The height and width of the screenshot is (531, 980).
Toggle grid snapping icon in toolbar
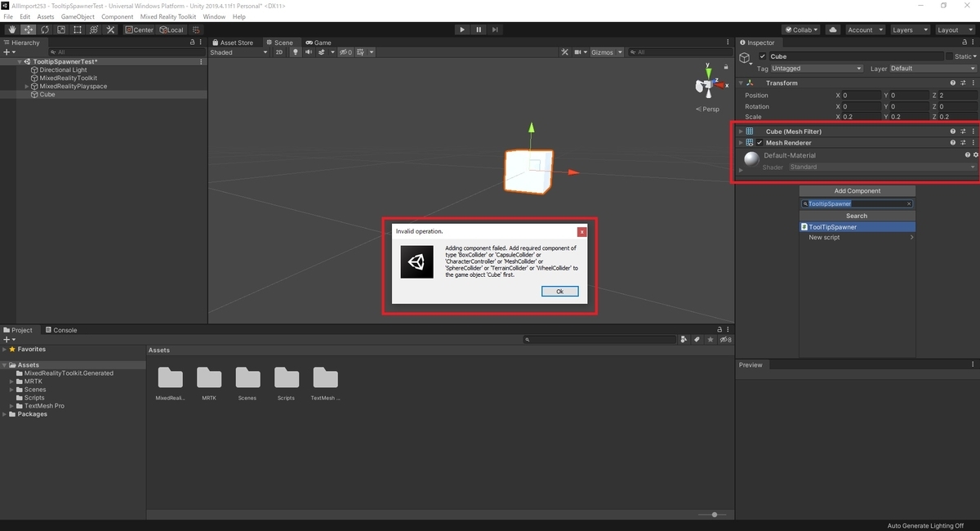197,29
